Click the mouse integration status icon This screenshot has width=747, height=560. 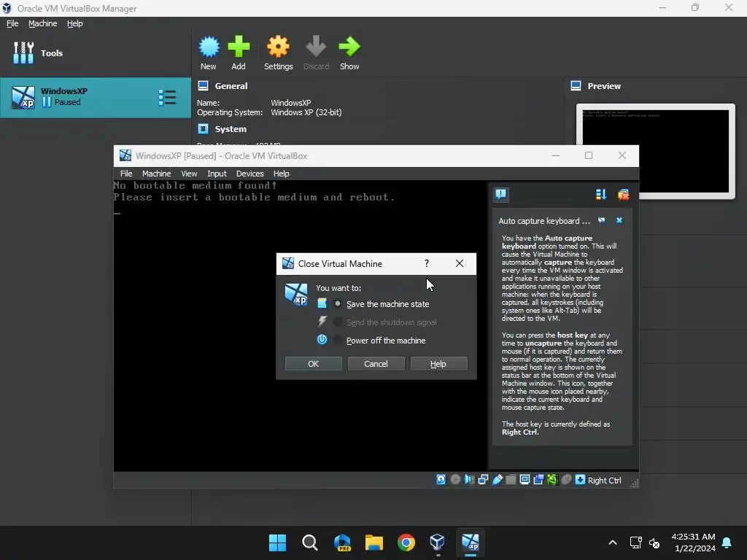tap(566, 480)
